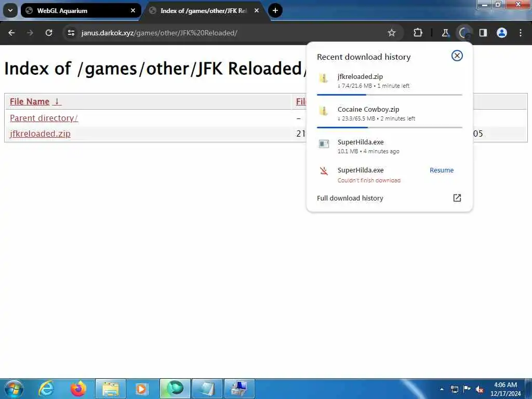This screenshot has width=532, height=399.
Task: Launch Internet Explorer from the taskbar
Action: 46,389
